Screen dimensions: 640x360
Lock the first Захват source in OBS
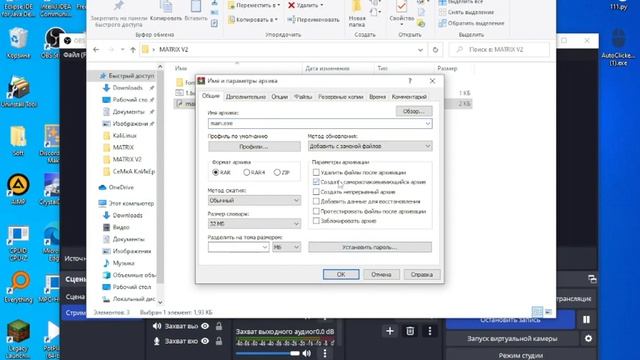219,326
